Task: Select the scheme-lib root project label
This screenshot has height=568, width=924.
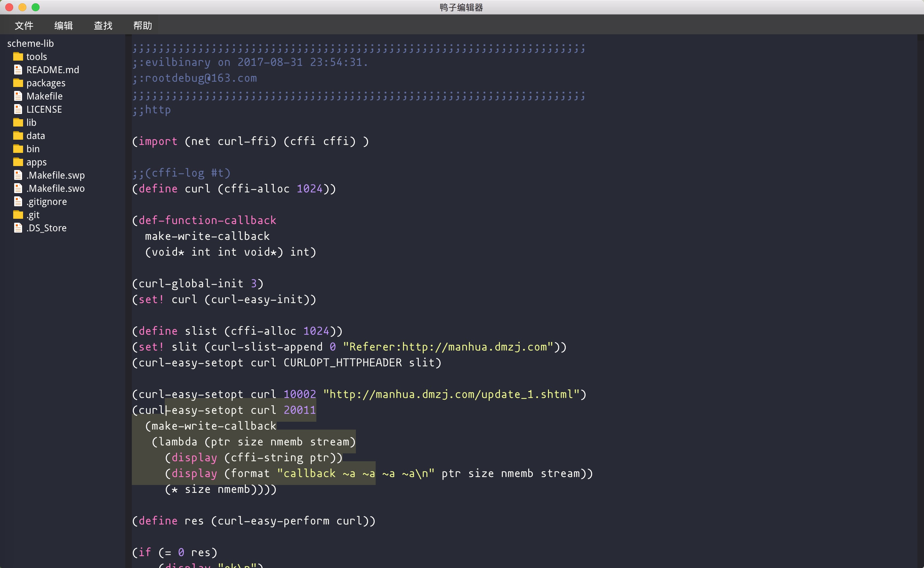Action: [30, 43]
